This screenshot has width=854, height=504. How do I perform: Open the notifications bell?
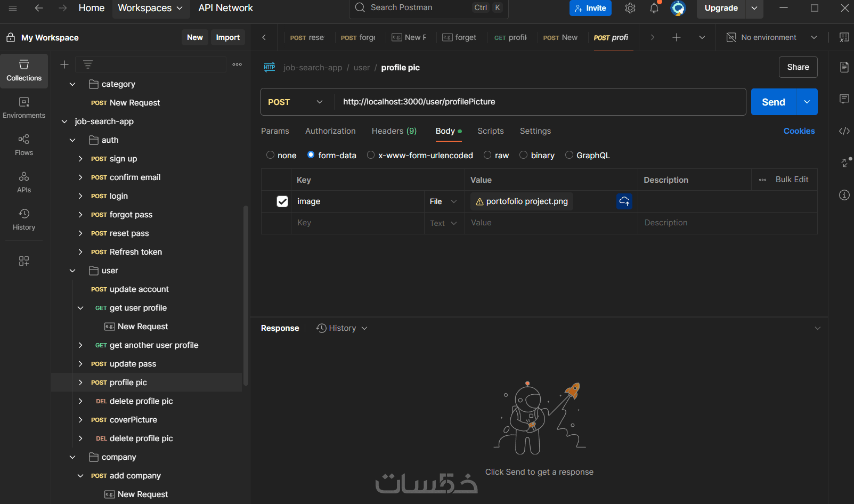(654, 8)
